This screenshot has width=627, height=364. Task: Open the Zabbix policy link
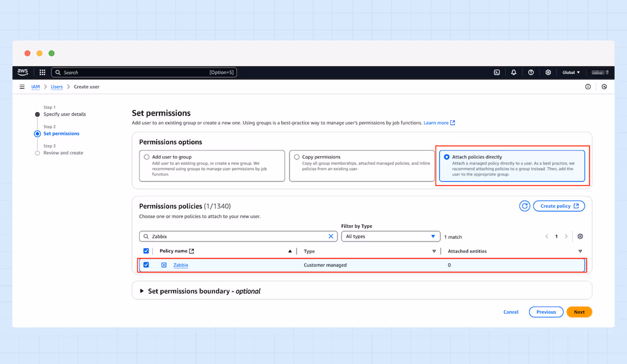pyautogui.click(x=181, y=265)
